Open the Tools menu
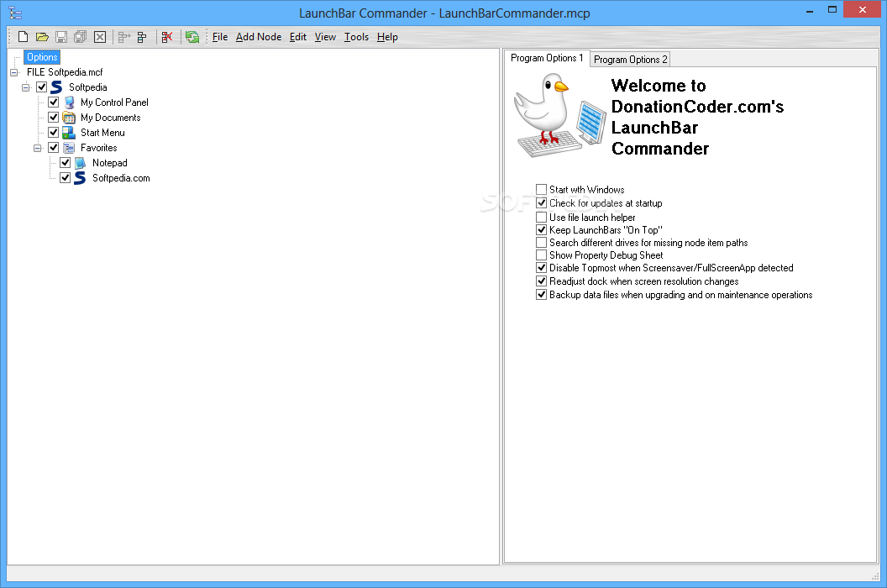This screenshot has width=887, height=588. pyautogui.click(x=356, y=37)
